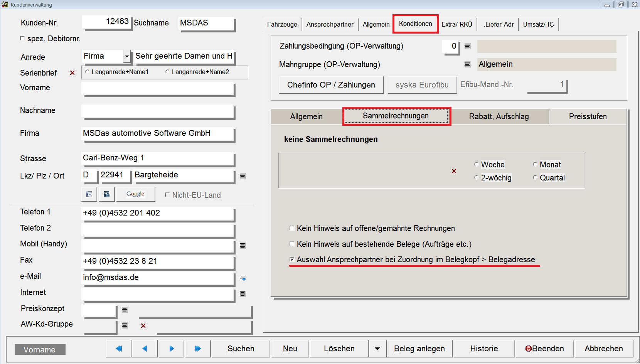Open Umsatz/ IC tab
Viewport: 640px width, 364px height.
click(x=539, y=24)
